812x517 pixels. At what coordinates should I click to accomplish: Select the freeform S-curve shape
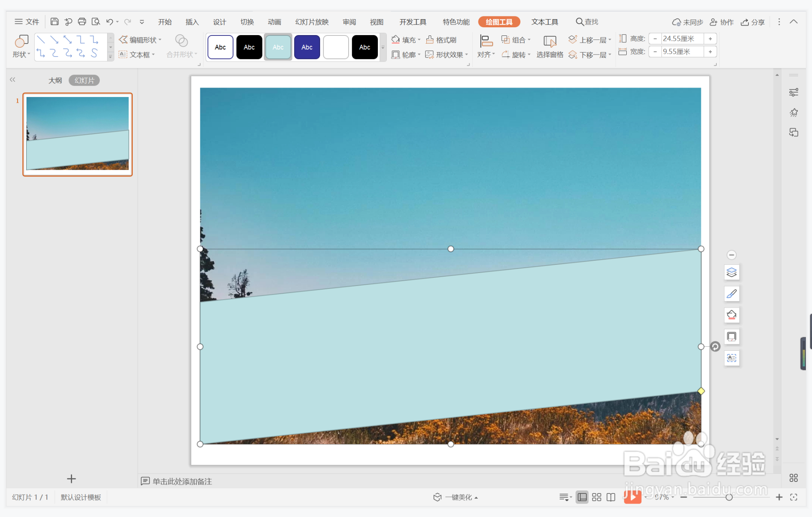pyautogui.click(x=94, y=53)
